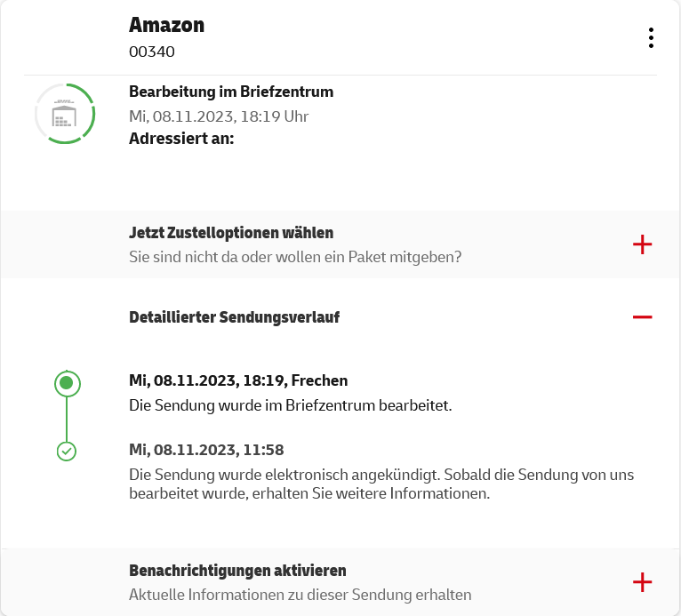Click the red minus icon beside Sendungsverlauf

(x=642, y=317)
